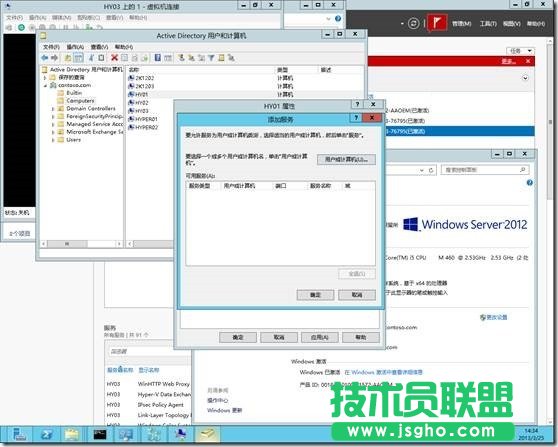Click the control panel search box
558x447 pixels.
tap(484, 170)
